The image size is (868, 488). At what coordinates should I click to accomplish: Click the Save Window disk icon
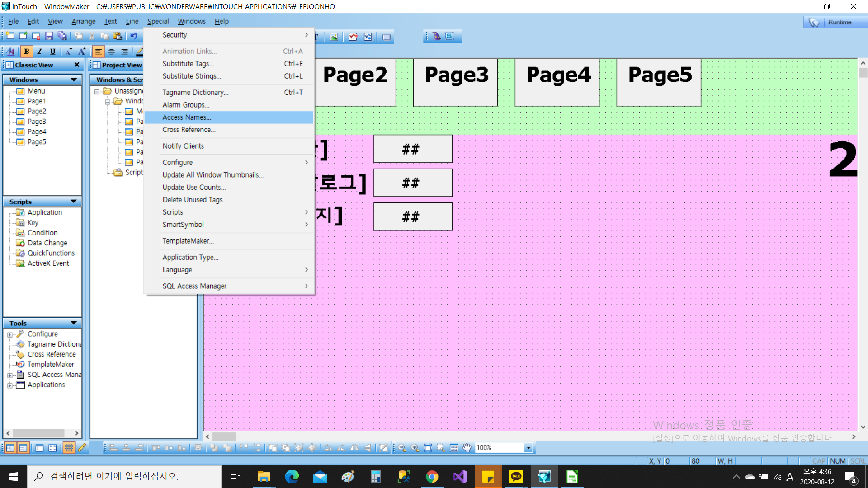coord(49,37)
